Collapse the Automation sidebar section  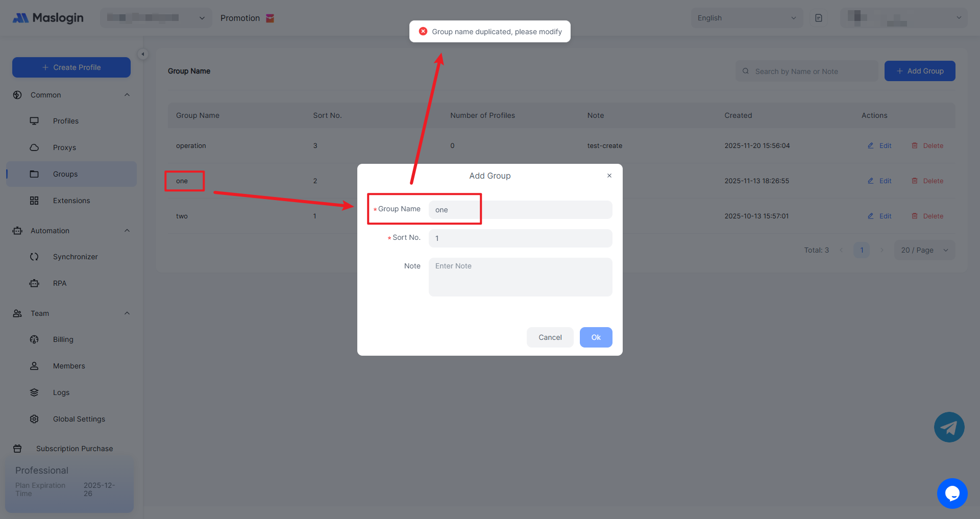[x=127, y=231]
